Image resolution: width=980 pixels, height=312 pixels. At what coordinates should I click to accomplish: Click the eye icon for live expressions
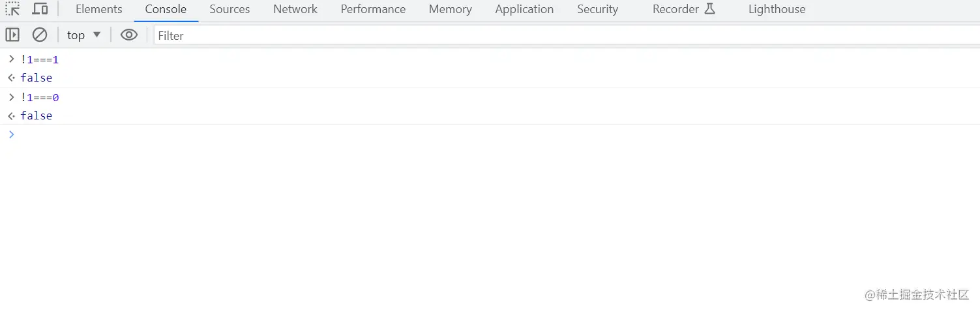coord(129,35)
